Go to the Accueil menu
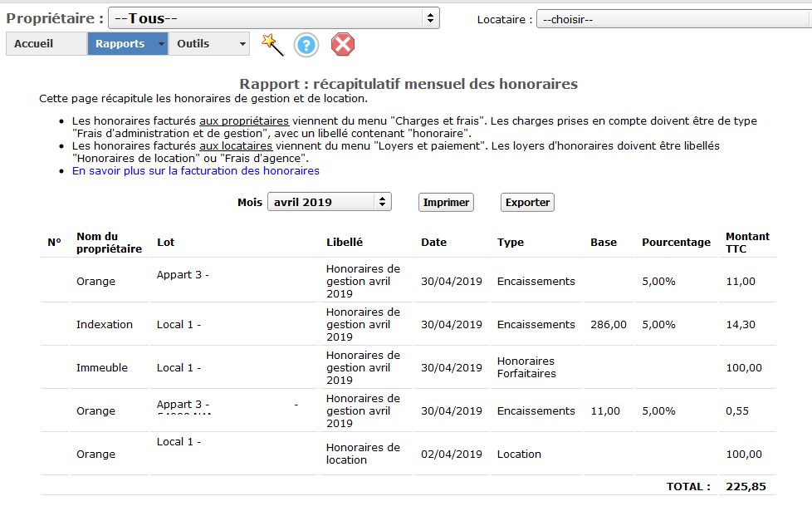This screenshot has height=516, width=812. click(46, 44)
